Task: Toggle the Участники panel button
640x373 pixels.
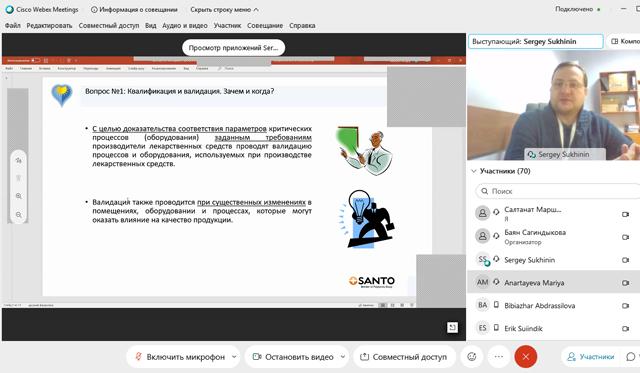Action: [590, 357]
